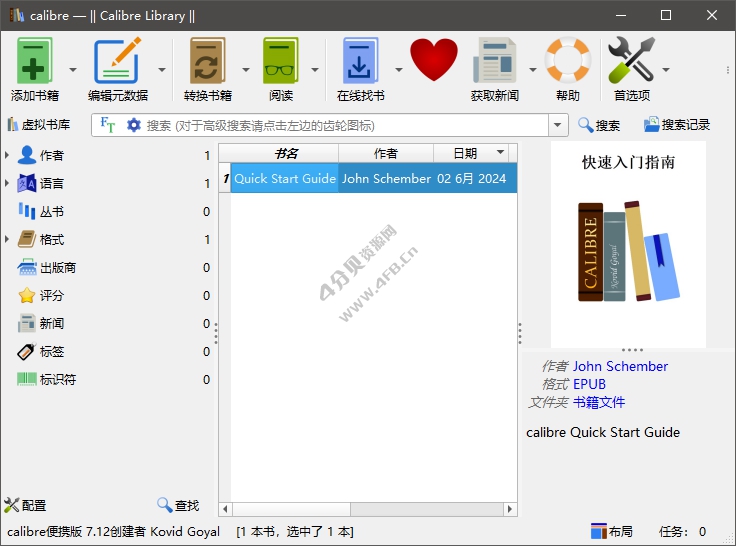Select 新闻 news category
The width and height of the screenshot is (736, 546).
click(107, 323)
